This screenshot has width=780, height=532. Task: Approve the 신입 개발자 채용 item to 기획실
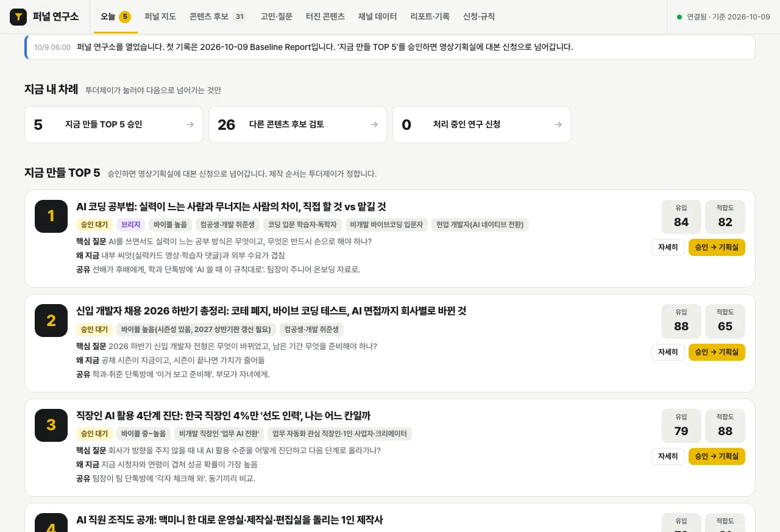(717, 352)
